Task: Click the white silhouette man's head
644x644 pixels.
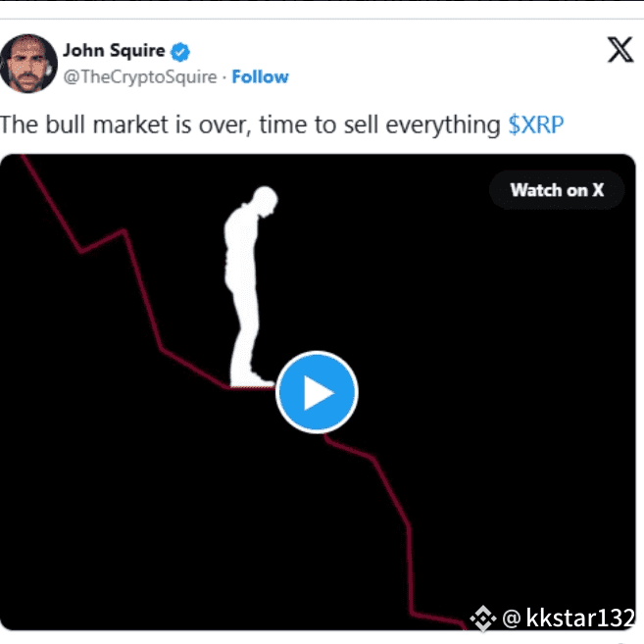Action: tap(266, 199)
